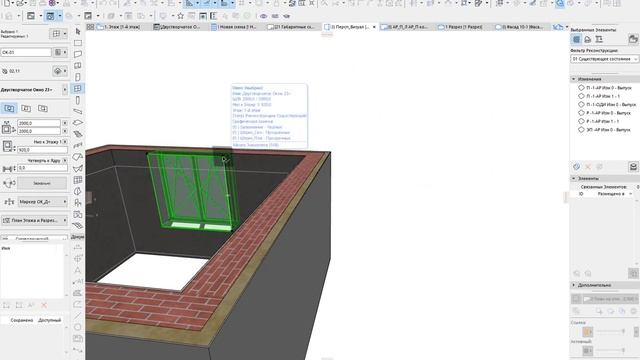The height and width of the screenshot is (360, 640).
Task: Switch to the Двустворчатое О... tab
Action: pyautogui.click(x=177, y=27)
